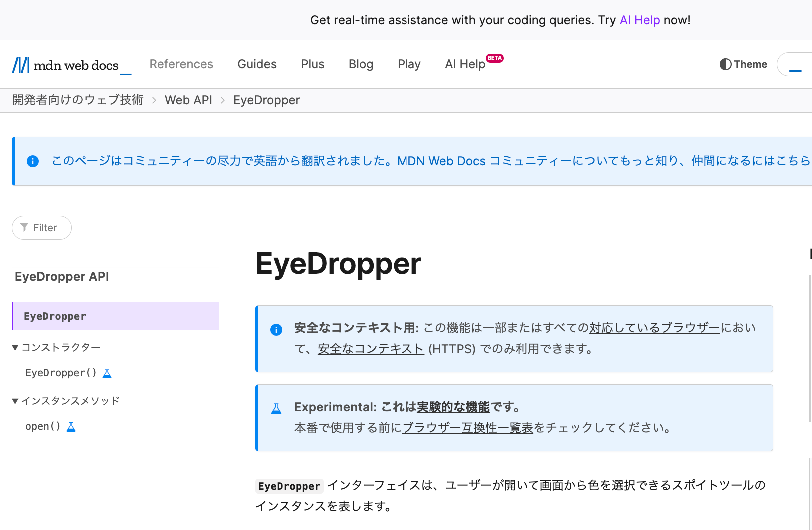Open the 対応しているブラウザー link
Viewport: 812px width, 530px height.
click(654, 328)
